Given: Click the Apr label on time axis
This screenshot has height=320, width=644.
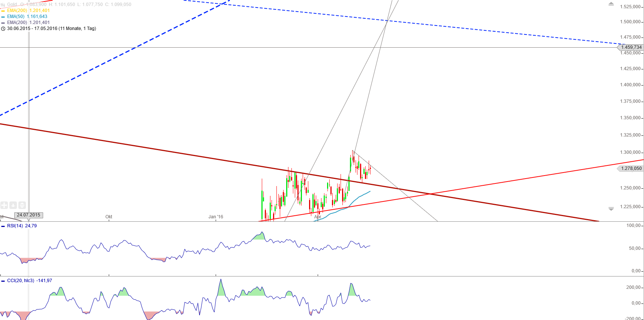Looking at the screenshot, I should pyautogui.click(x=318, y=217).
